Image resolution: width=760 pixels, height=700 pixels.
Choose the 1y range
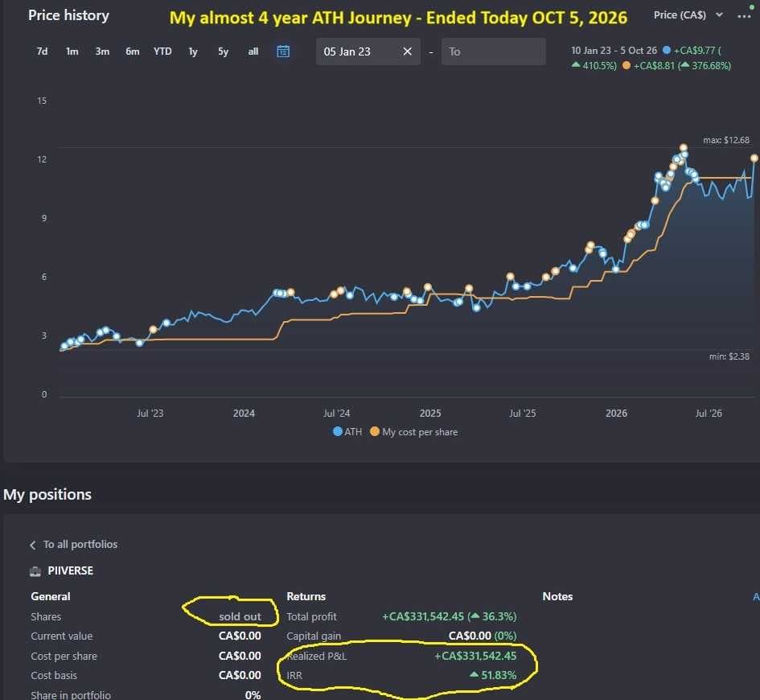click(x=193, y=51)
